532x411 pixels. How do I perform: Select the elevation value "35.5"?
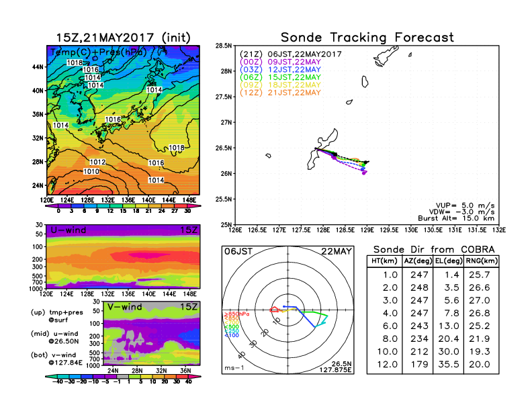click(x=449, y=365)
